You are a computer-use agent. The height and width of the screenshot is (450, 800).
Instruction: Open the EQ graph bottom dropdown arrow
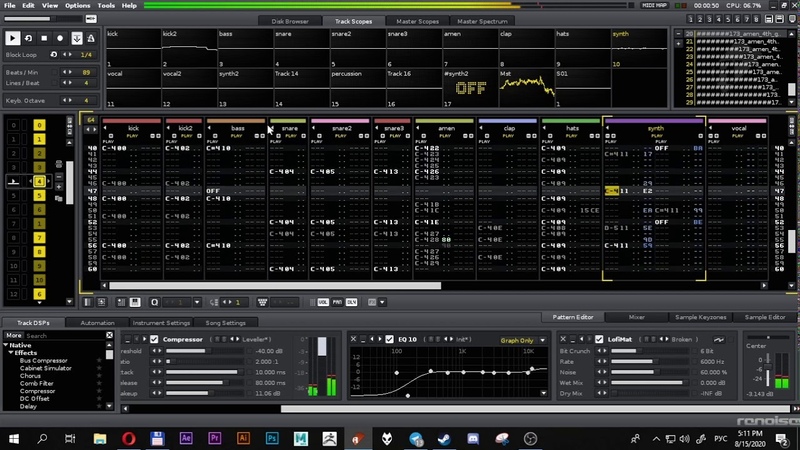click(x=543, y=393)
